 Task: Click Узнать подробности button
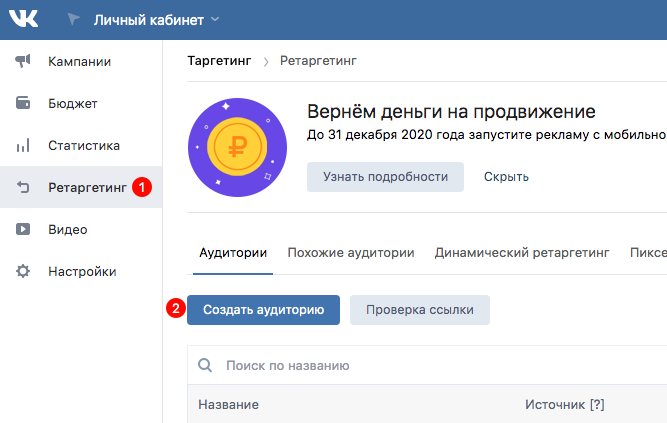[x=385, y=177]
